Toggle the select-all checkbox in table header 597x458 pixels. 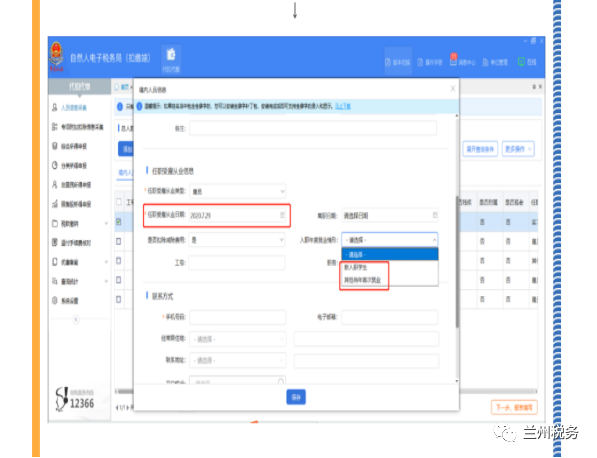pos(119,202)
